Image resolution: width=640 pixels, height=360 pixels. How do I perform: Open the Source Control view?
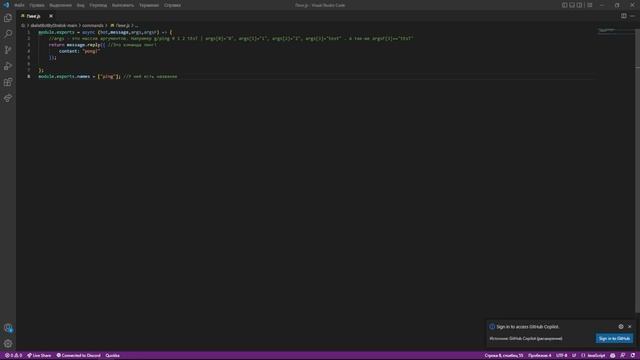tap(8, 50)
